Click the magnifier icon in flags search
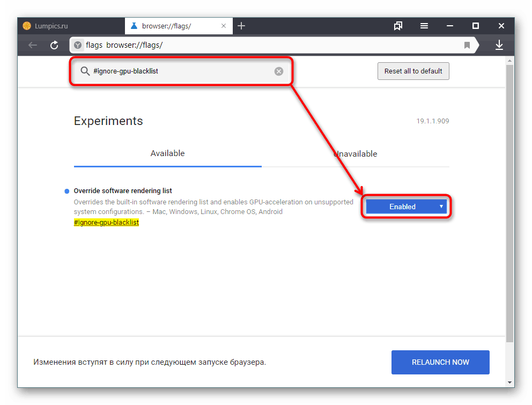The image size is (532, 405). click(85, 71)
